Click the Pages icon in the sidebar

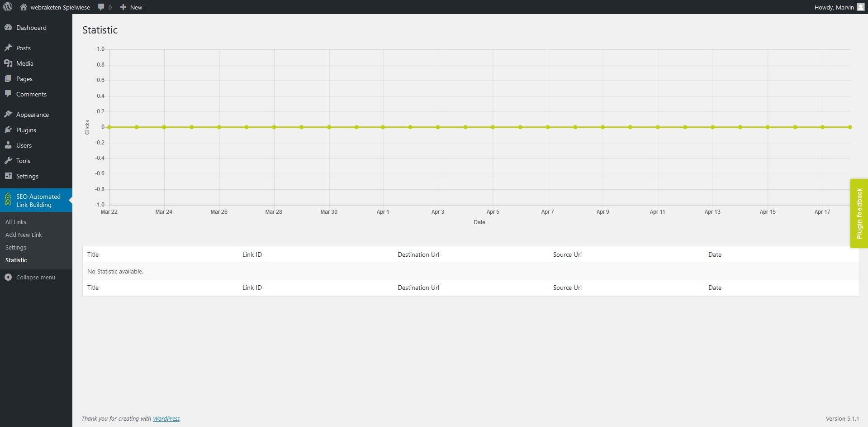tap(8, 79)
